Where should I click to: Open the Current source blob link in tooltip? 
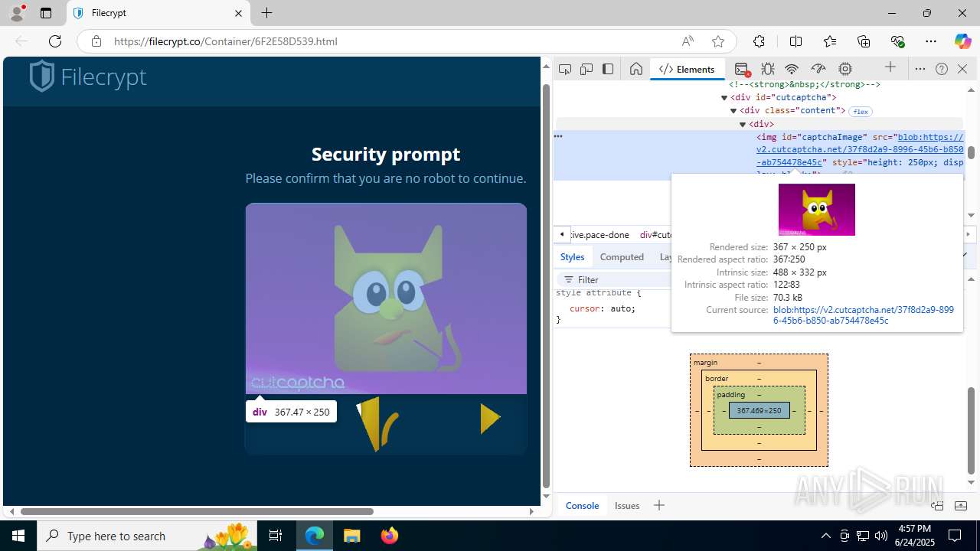[864, 315]
